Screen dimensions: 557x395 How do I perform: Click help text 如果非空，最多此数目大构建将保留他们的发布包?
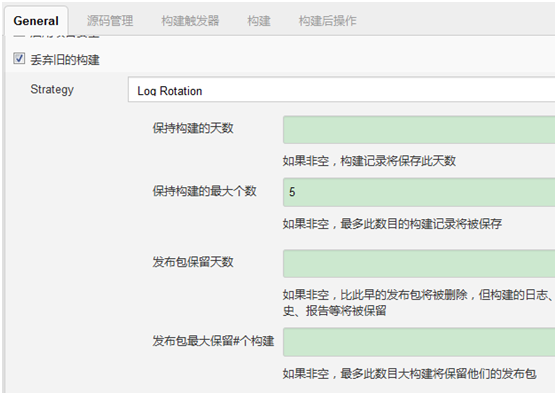410,373
